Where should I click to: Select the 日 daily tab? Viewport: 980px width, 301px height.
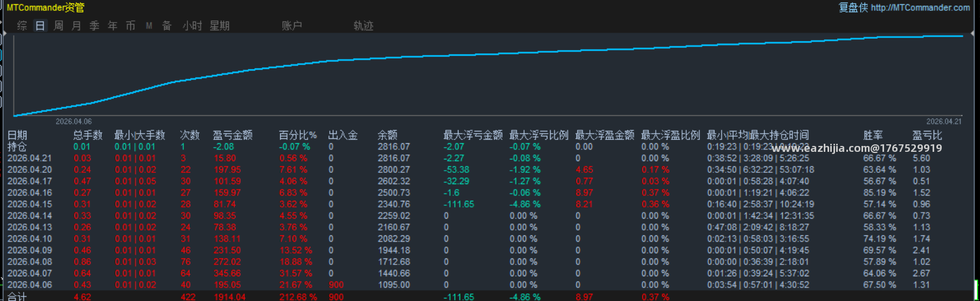click(40, 25)
